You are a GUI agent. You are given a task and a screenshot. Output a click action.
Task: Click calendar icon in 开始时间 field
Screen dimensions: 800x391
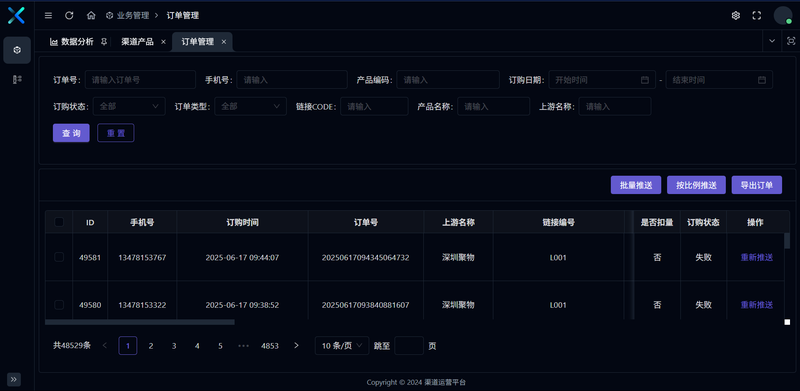pyautogui.click(x=644, y=80)
